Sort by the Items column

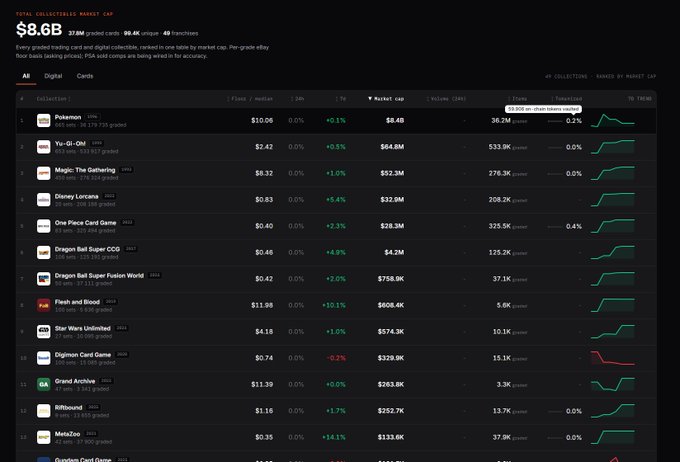[x=518, y=99]
